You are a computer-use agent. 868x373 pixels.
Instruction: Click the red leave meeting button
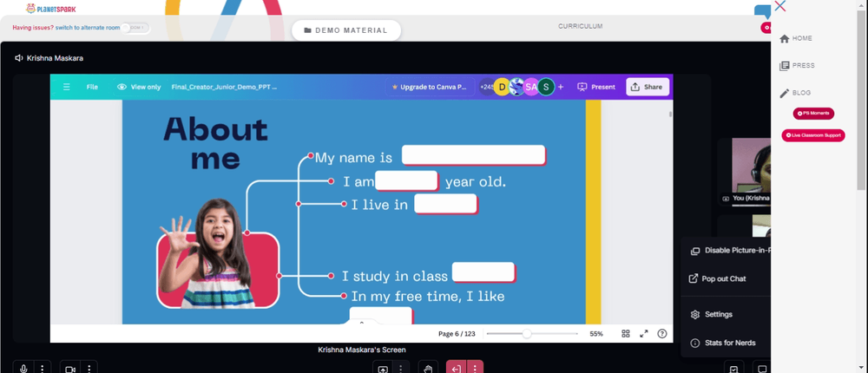pyautogui.click(x=457, y=368)
